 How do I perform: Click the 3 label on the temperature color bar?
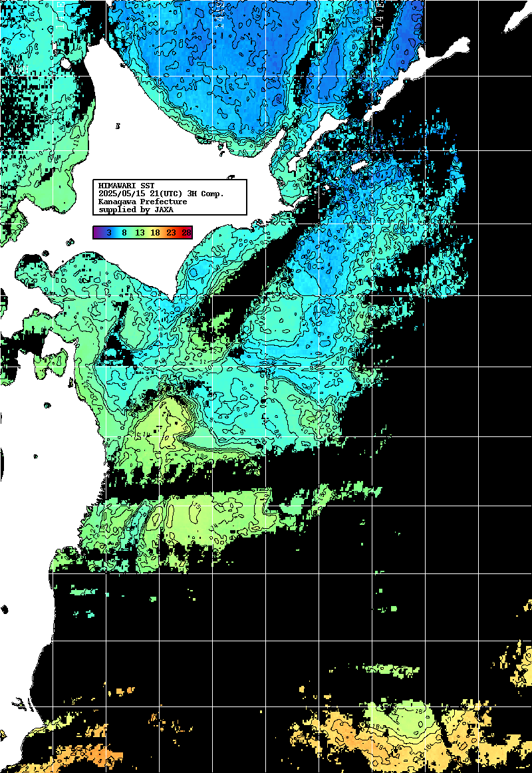[109, 232]
